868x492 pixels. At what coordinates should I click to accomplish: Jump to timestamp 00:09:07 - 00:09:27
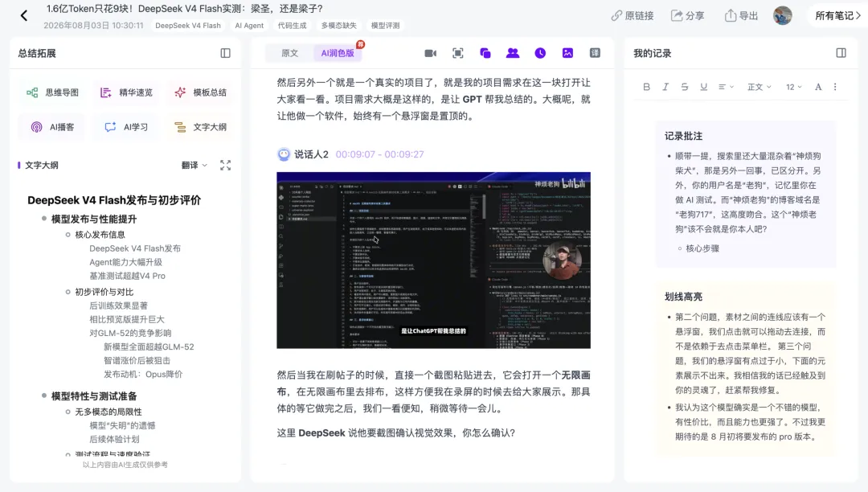tap(379, 154)
